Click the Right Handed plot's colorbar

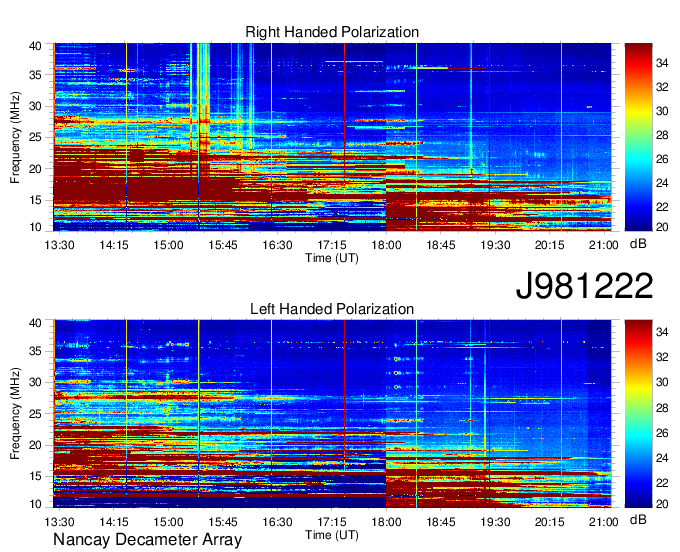[x=638, y=137]
